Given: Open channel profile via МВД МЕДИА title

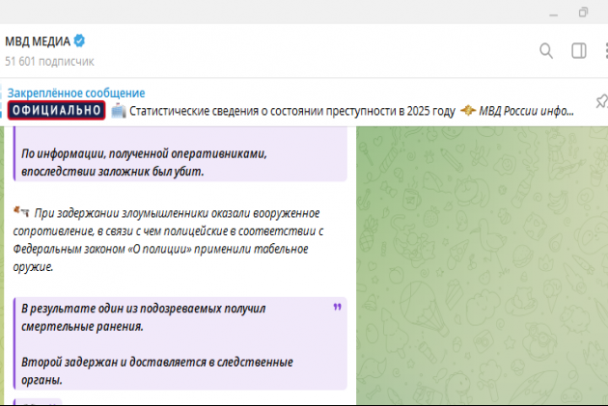Looking at the screenshot, I should point(36,41).
